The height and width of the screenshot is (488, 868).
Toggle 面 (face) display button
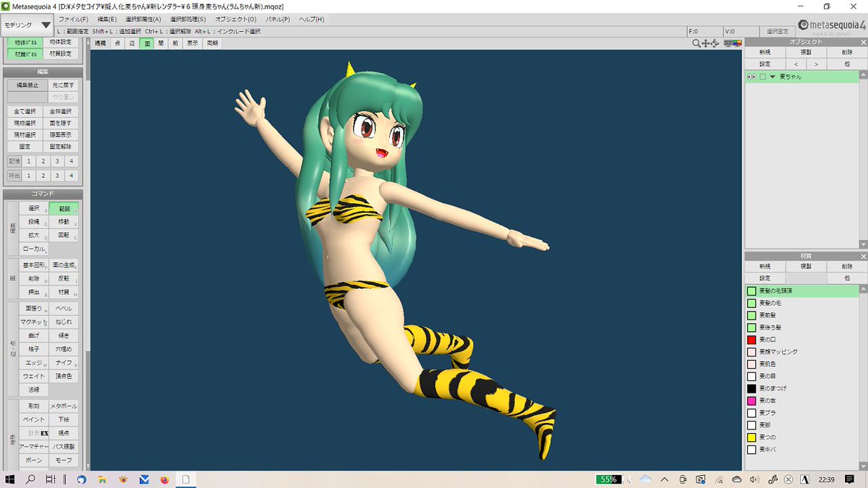pyautogui.click(x=147, y=43)
